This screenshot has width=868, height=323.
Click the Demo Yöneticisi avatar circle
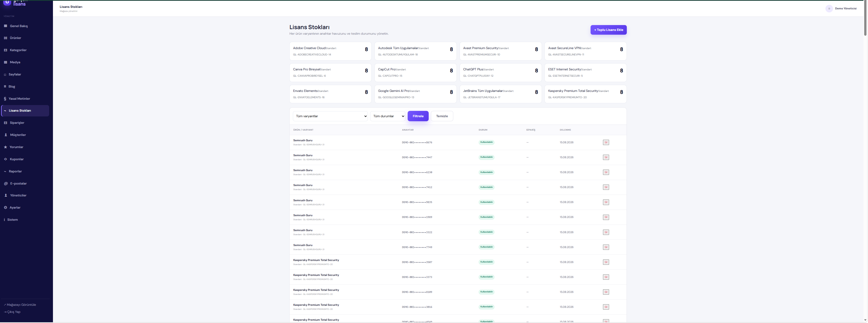tap(829, 9)
